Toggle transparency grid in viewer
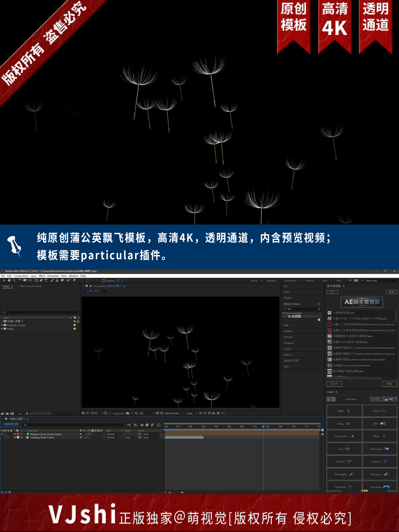The height and width of the screenshot is (532, 399). [x=162, y=413]
